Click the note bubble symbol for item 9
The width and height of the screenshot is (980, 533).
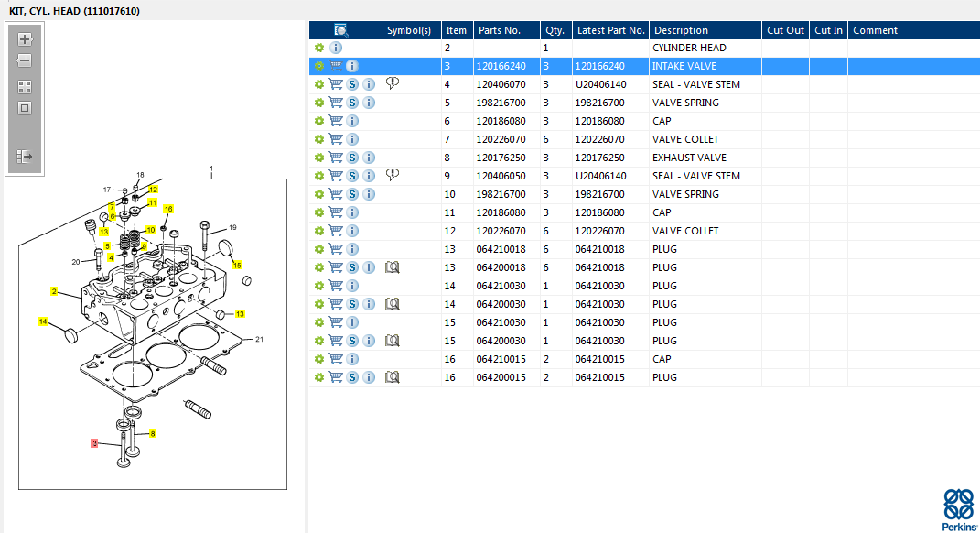(392, 175)
